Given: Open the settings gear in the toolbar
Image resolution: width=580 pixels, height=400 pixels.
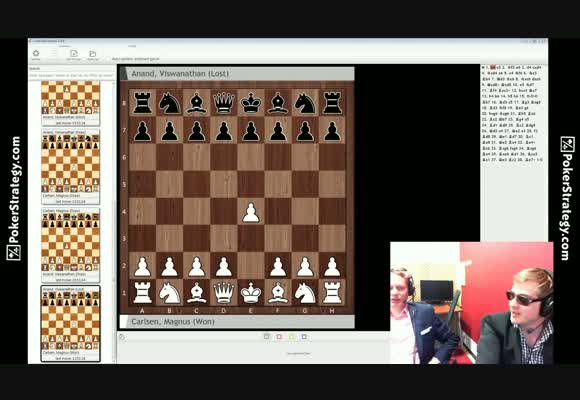Looking at the screenshot, I should pyautogui.click(x=36, y=54).
